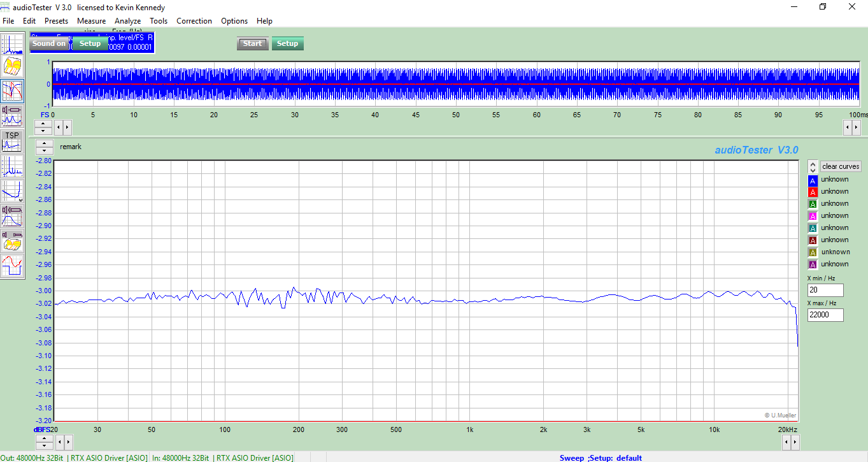Toggle the purple curve A marker
Image resolution: width=868 pixels, height=462 pixels.
pyautogui.click(x=813, y=265)
